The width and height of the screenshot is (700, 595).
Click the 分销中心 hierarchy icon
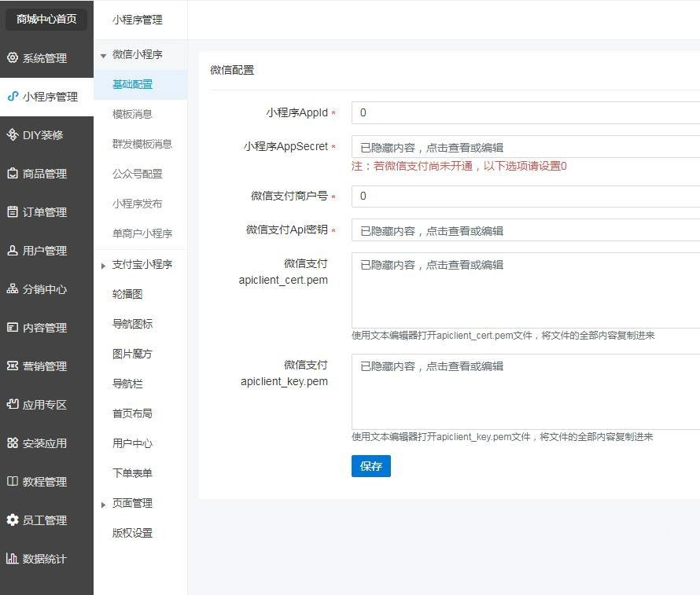(x=12, y=289)
